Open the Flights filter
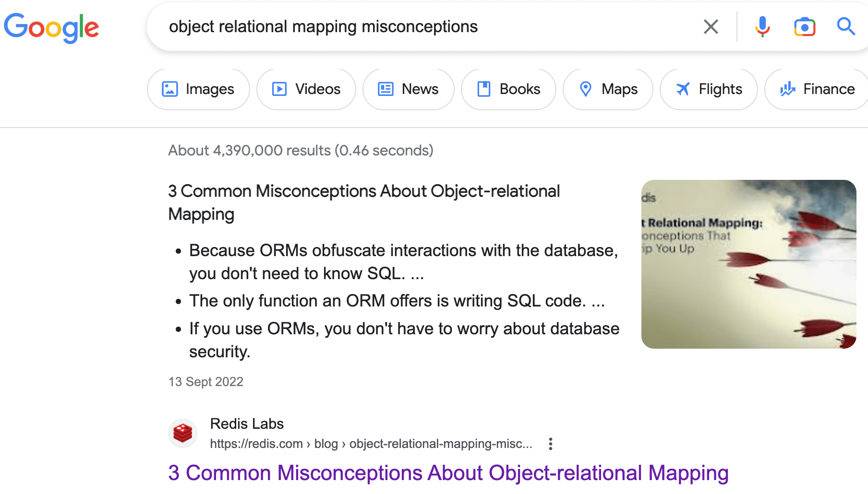Screen dimensions: 868x494 pyautogui.click(x=709, y=89)
